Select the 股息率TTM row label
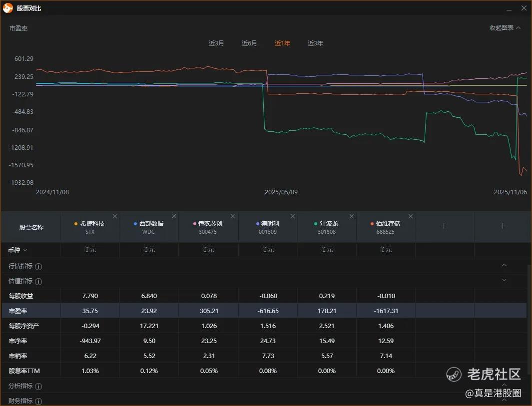 24,371
